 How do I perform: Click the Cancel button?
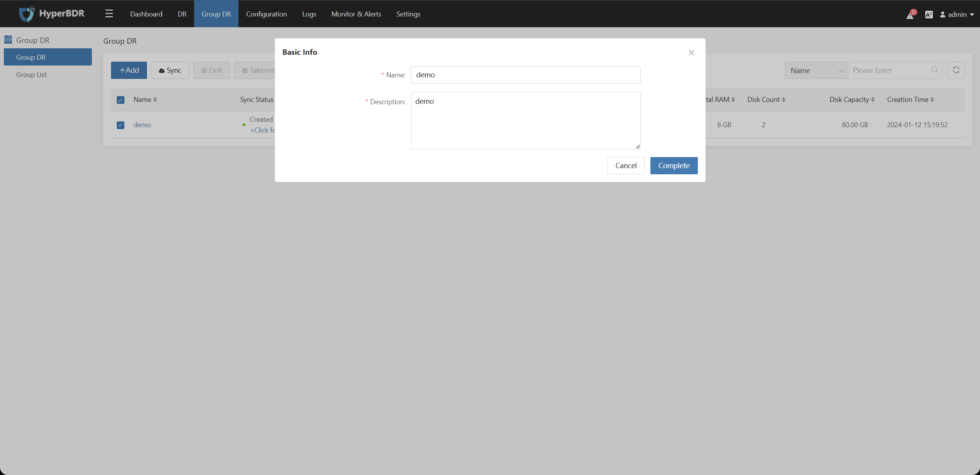click(x=626, y=165)
